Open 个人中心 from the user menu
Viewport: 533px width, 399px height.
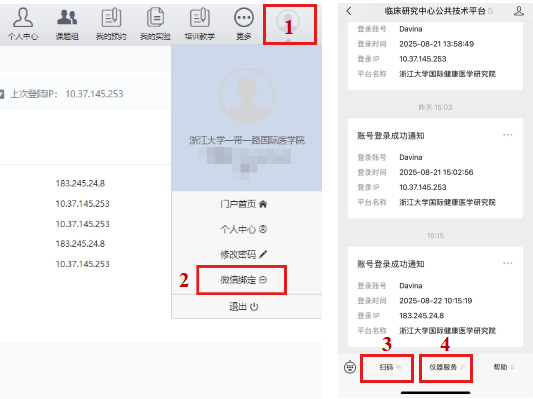pyautogui.click(x=243, y=229)
